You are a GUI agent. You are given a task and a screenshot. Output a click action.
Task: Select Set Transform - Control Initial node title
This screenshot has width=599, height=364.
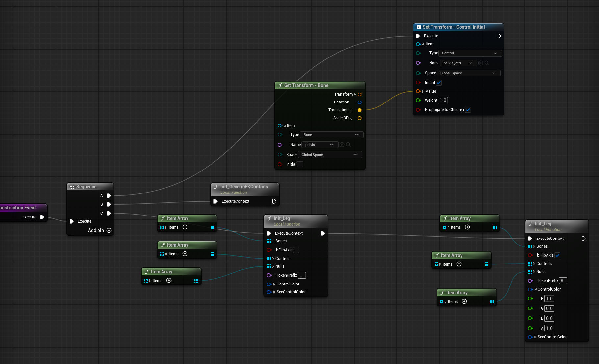454,27
